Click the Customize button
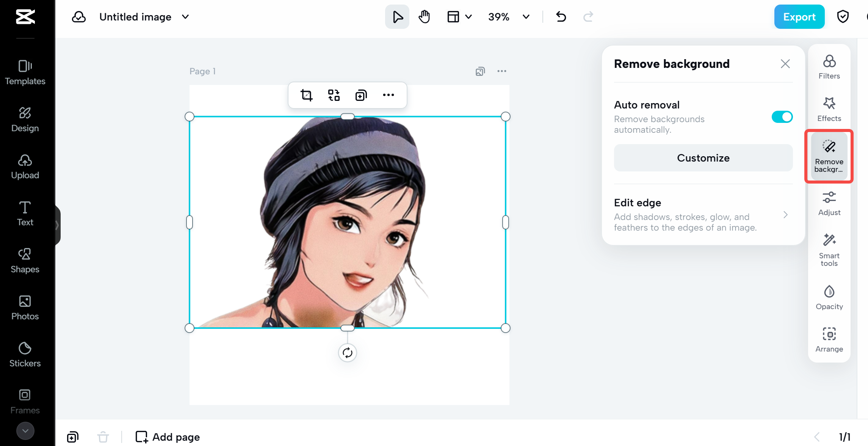Image resolution: width=868 pixels, height=446 pixels. click(703, 158)
